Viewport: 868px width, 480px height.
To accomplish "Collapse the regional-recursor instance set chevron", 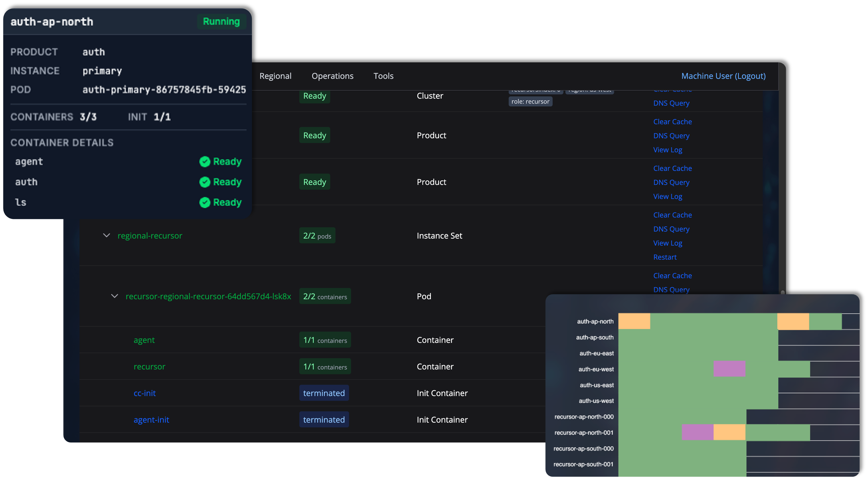I will [106, 235].
